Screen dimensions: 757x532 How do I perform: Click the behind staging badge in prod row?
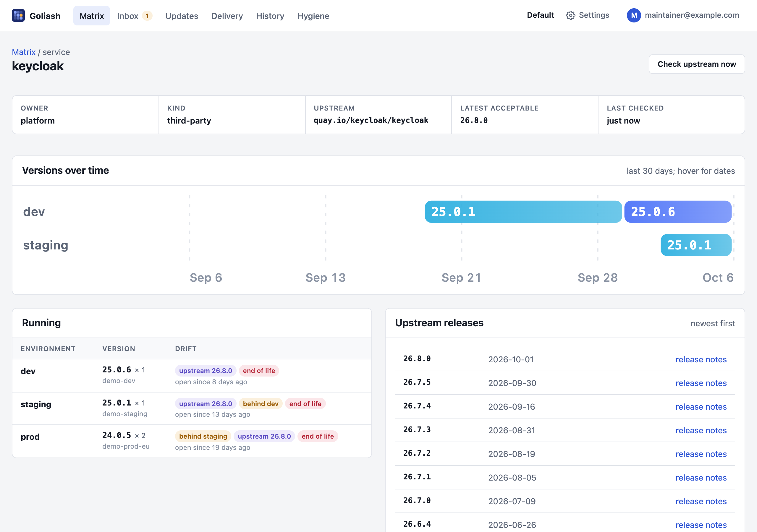pyautogui.click(x=203, y=436)
